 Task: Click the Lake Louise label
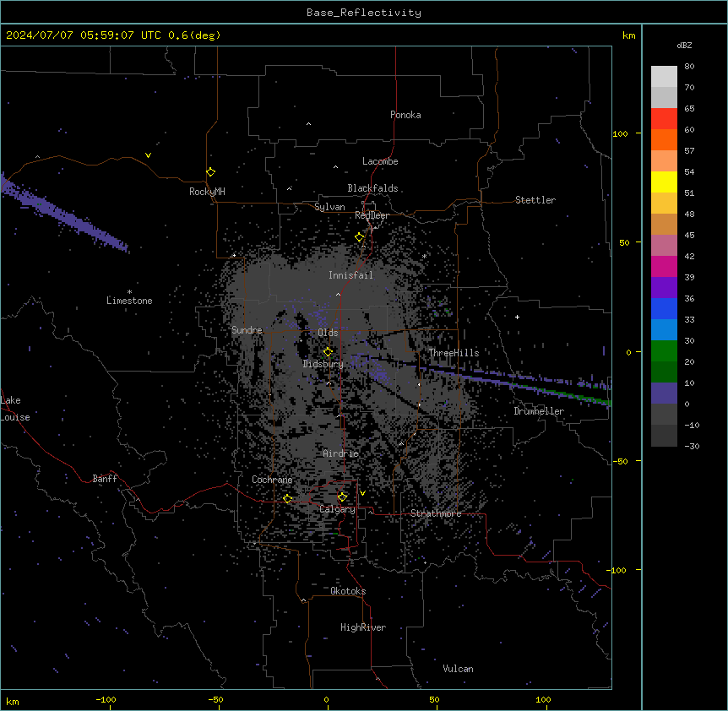point(15,409)
